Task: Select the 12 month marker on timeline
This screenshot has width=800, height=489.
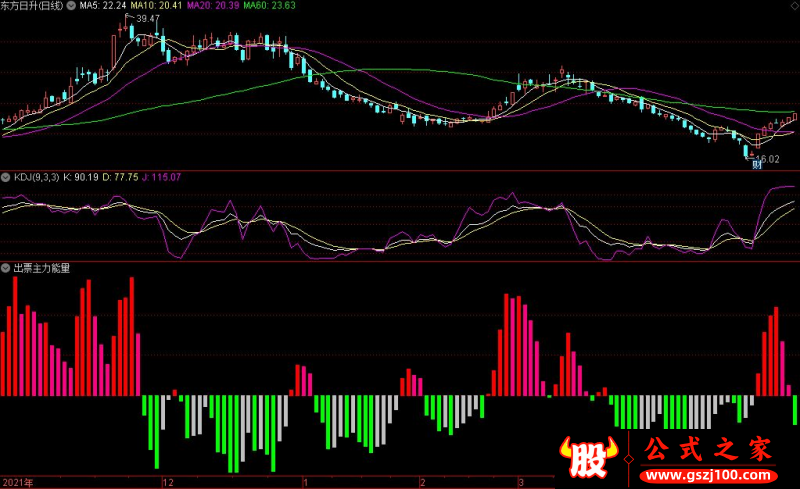Action: [x=168, y=482]
